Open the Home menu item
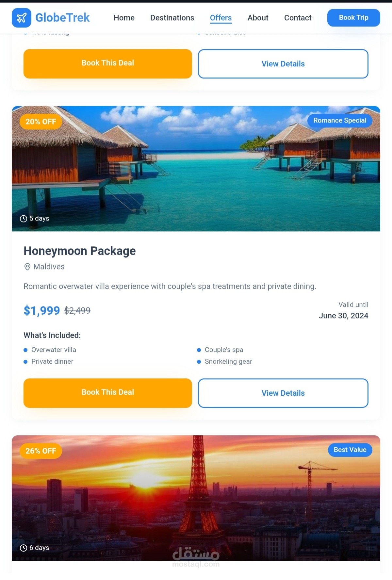The height and width of the screenshot is (580, 392). 124,18
